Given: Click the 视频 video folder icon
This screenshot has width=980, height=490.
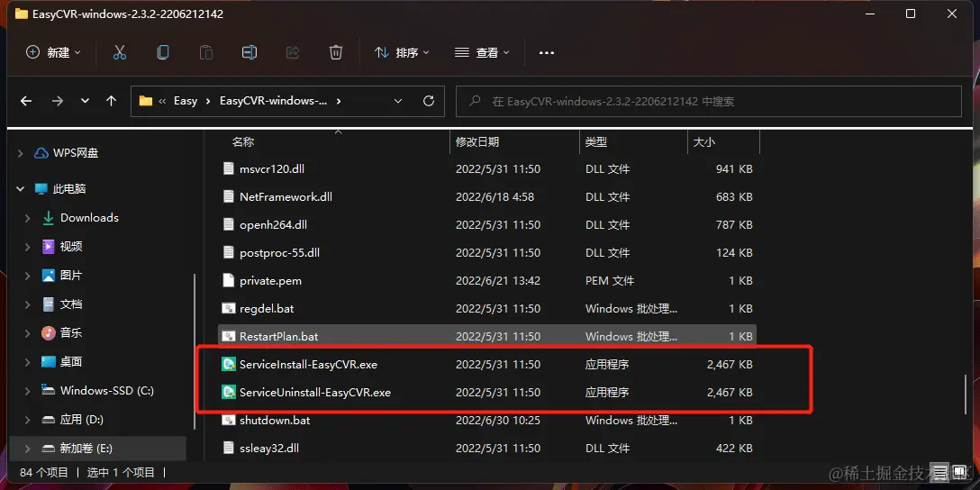Looking at the screenshot, I should coord(48,246).
